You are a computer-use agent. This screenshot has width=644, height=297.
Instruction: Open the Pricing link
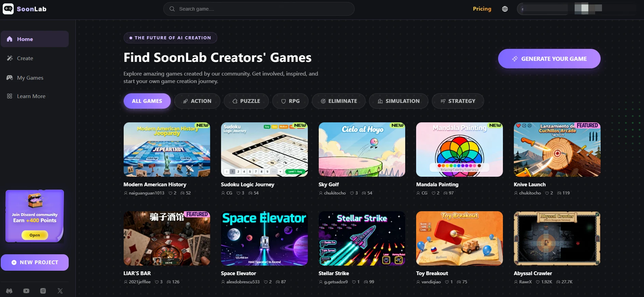[482, 9]
